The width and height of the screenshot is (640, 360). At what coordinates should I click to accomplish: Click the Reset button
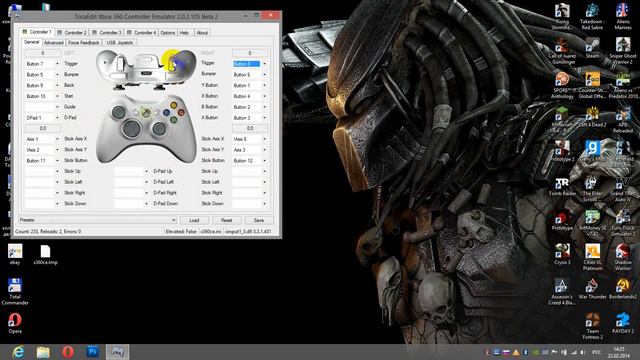point(227,220)
